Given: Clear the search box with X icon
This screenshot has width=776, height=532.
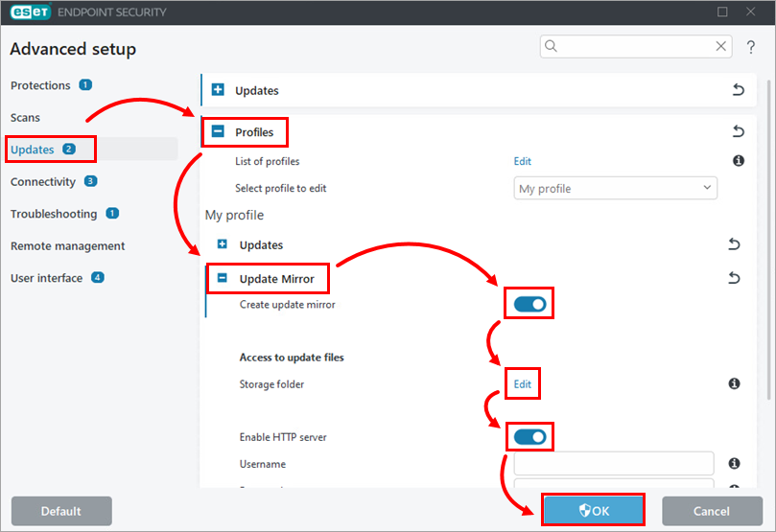Looking at the screenshot, I should [721, 46].
